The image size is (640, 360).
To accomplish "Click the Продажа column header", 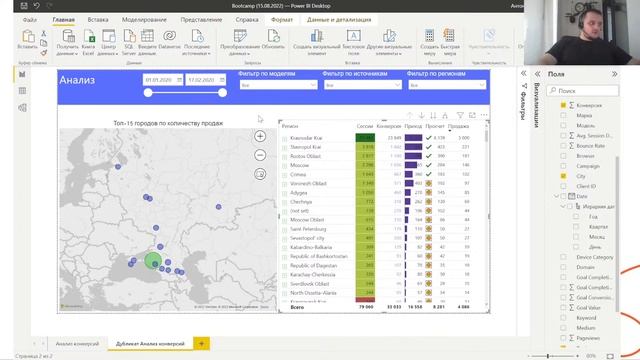I will (458, 127).
